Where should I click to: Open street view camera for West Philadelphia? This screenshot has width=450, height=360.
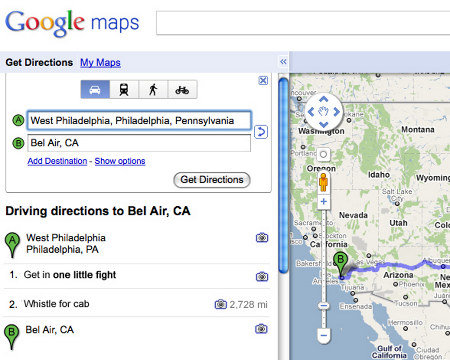click(x=262, y=237)
